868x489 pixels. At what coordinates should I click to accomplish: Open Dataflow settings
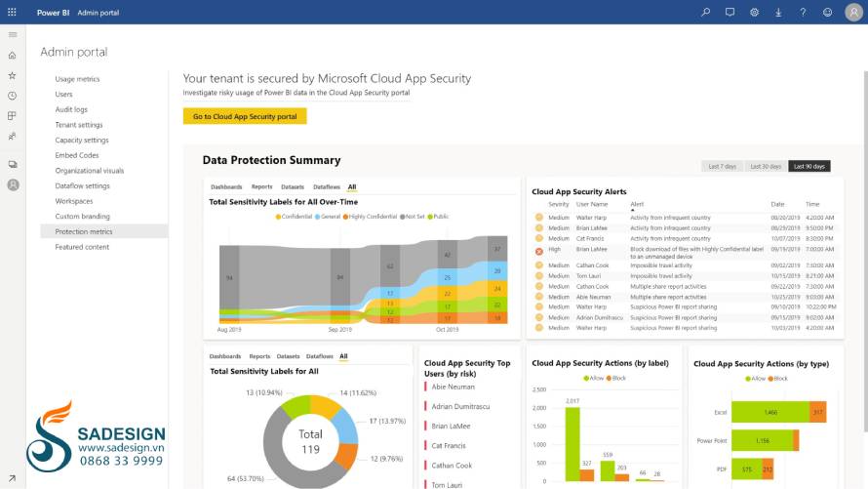tap(83, 185)
